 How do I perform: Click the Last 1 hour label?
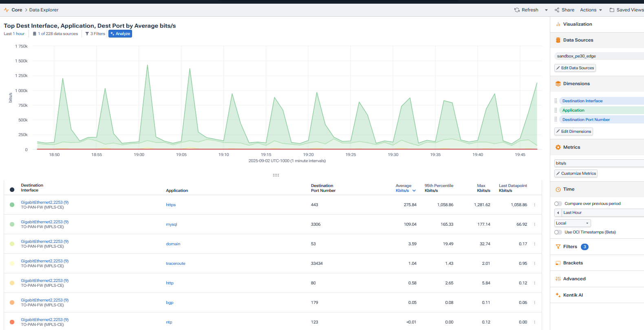coord(14,34)
